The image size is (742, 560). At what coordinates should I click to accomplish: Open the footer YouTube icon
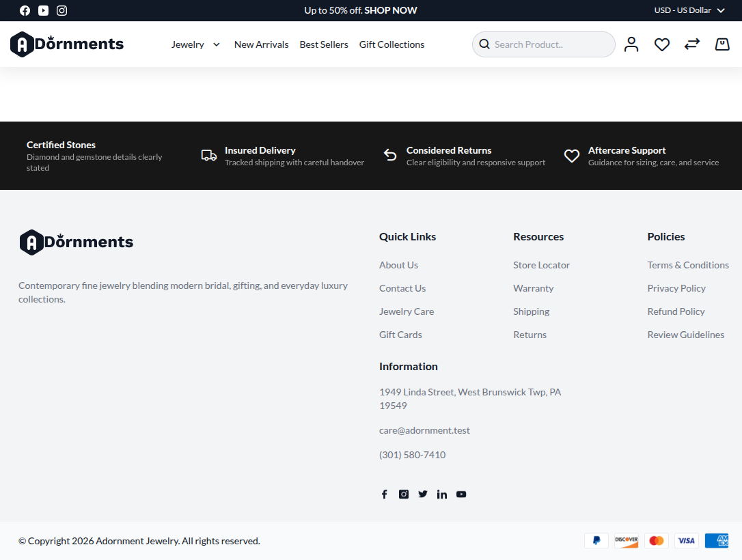[x=461, y=494]
